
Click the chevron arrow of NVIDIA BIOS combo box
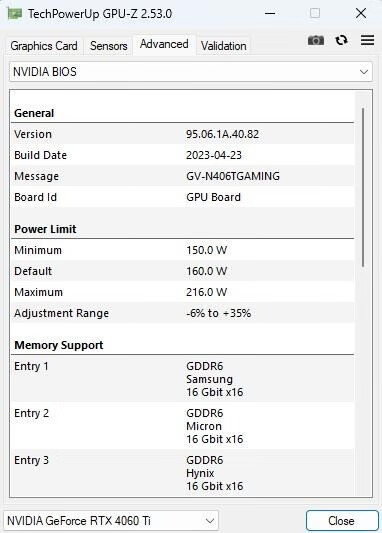click(x=364, y=72)
